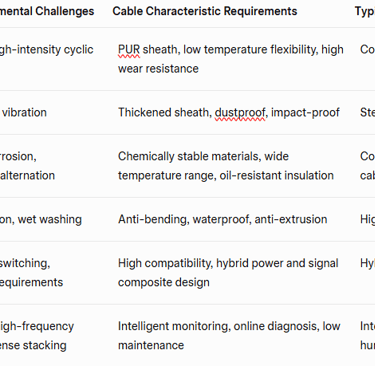Click the 'on, wet washing' cell
This screenshot has height=366, width=375.
[x=41, y=219]
